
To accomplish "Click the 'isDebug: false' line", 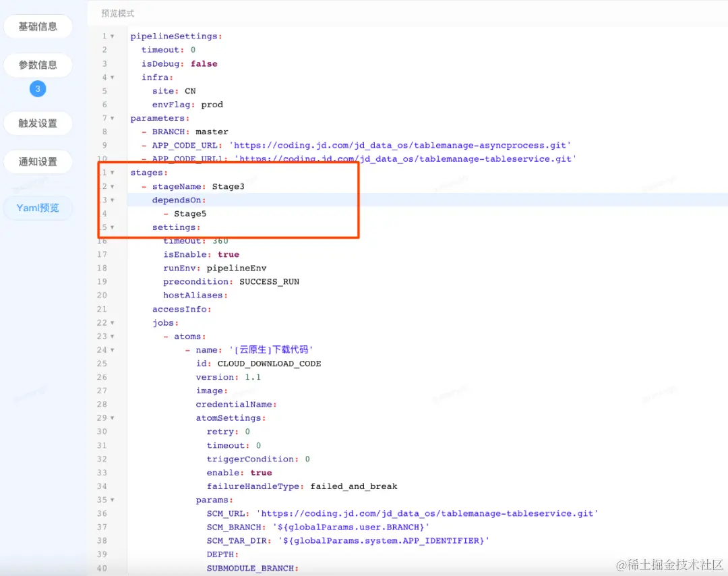I will tap(179, 63).
